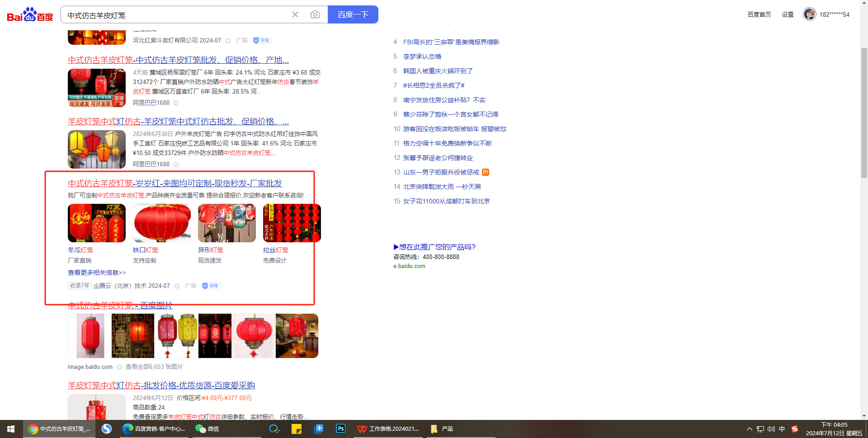The width and height of the screenshot is (868, 438).
Task: Open 设置 in the top bar
Action: (x=788, y=14)
